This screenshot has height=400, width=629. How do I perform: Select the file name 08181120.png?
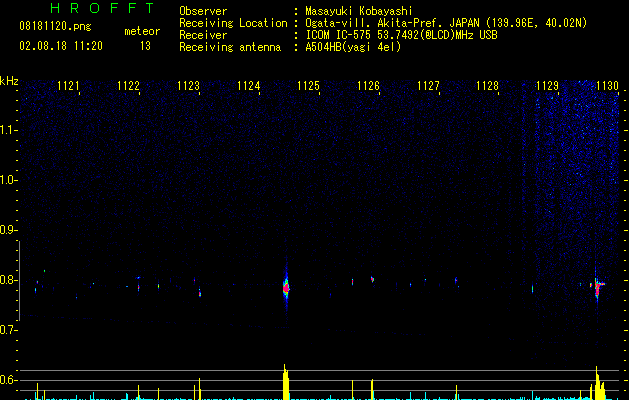click(55, 27)
